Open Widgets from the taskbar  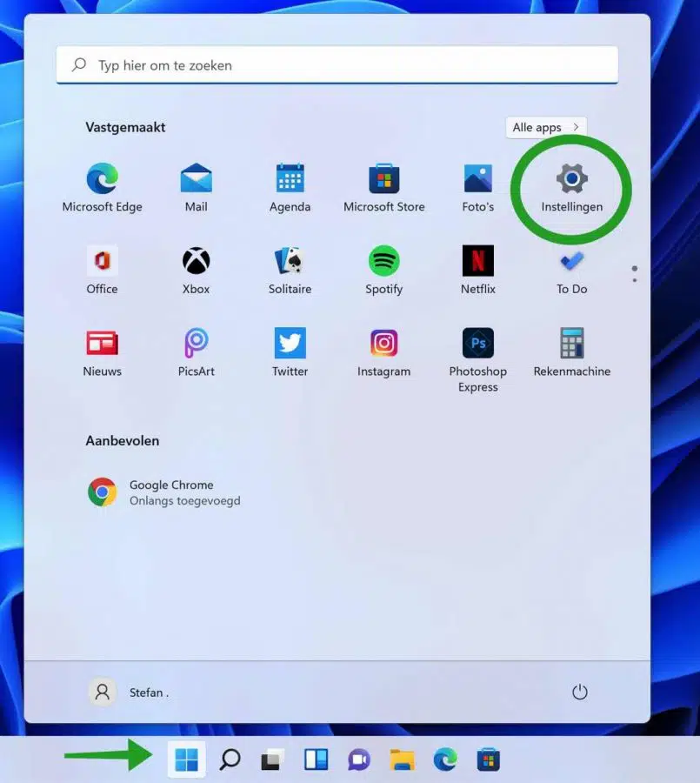[316, 760]
